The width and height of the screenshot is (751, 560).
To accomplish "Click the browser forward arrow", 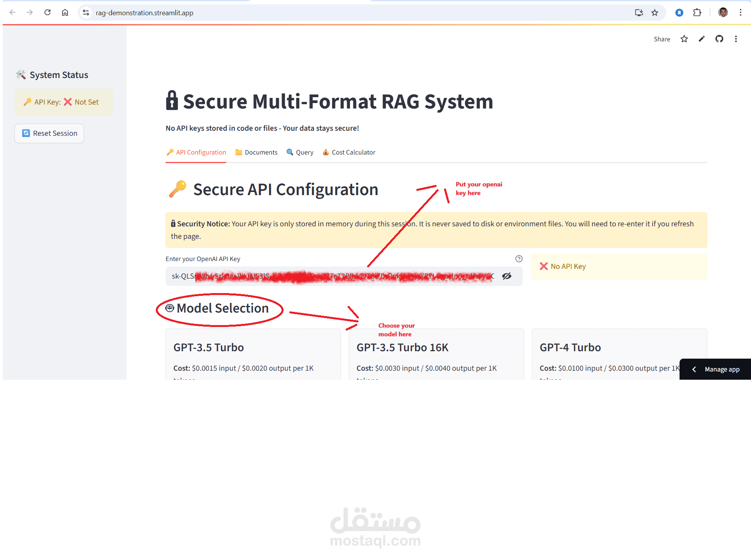I will click(x=30, y=12).
